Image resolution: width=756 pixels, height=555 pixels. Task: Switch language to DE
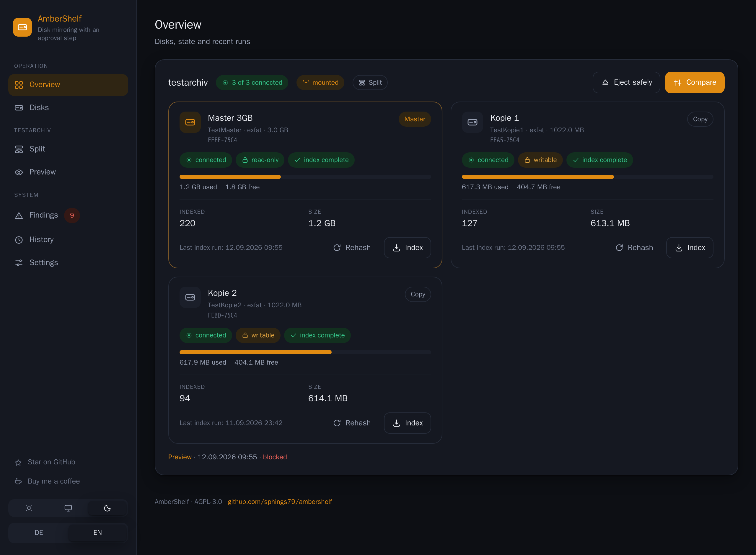click(39, 533)
